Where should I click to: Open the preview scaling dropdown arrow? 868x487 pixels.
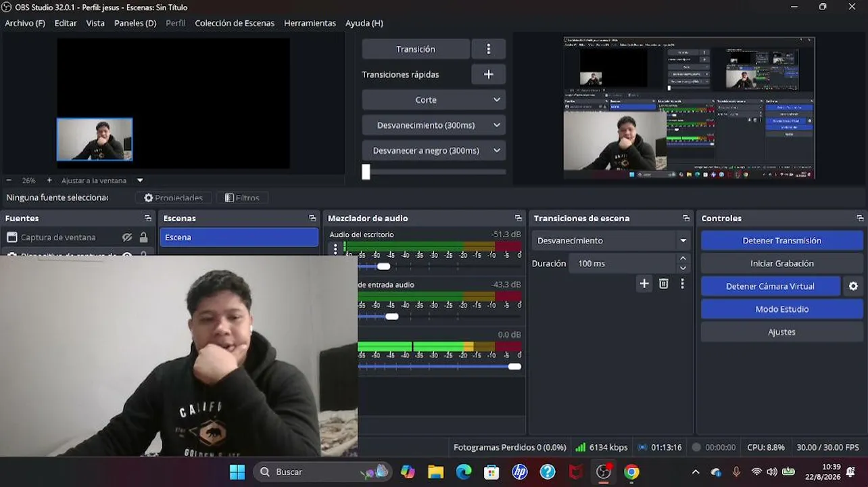140,181
